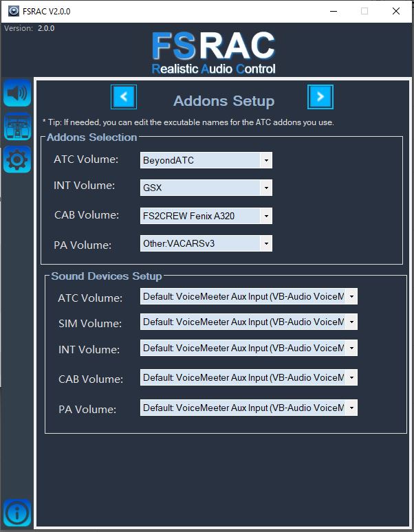Open the cockpit panel page in sidebar

tap(17, 126)
